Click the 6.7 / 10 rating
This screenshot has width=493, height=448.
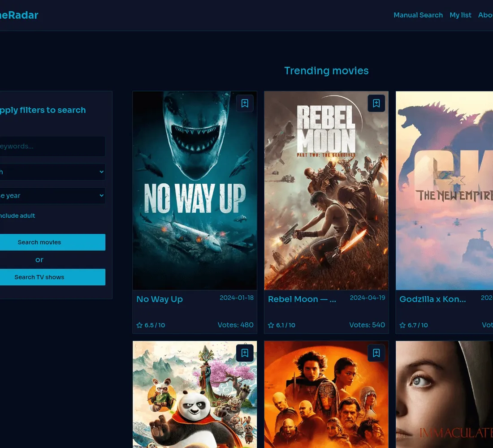(x=418, y=325)
